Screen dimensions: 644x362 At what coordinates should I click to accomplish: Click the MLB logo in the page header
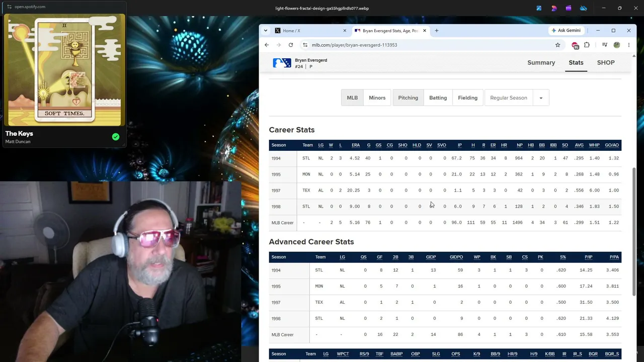pyautogui.click(x=282, y=63)
